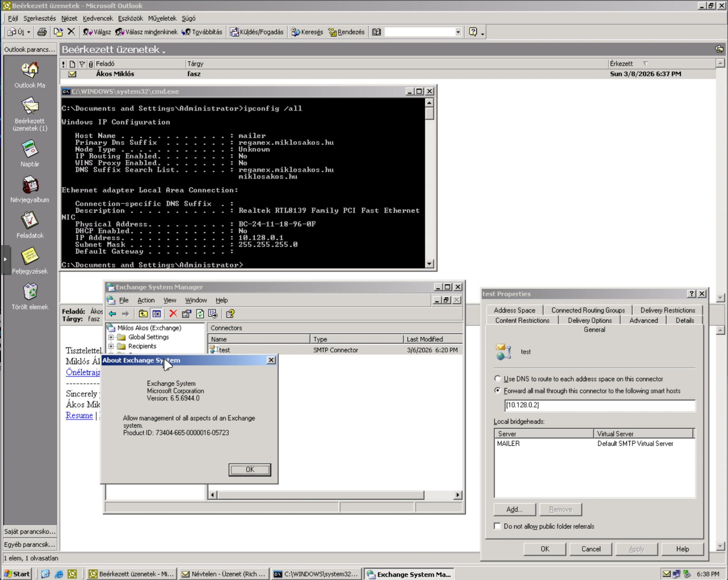Expand the Recipients tree node
Screen dimensions: 728x580
click(111, 346)
